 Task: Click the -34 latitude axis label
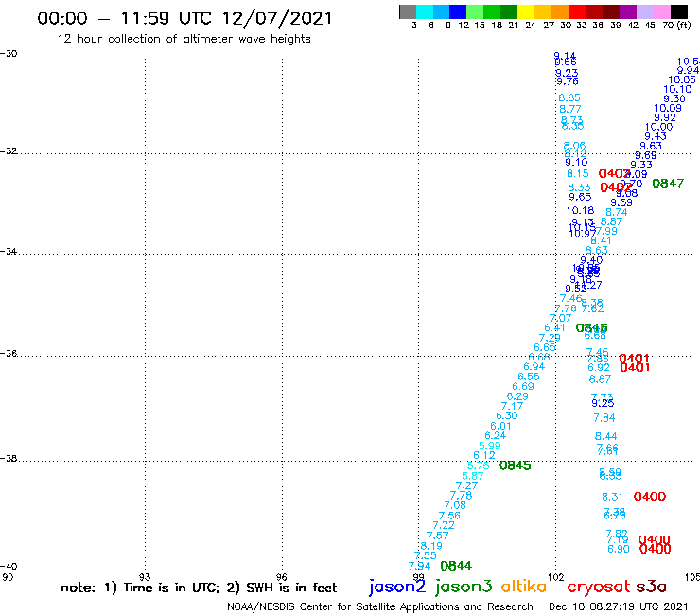(9, 251)
